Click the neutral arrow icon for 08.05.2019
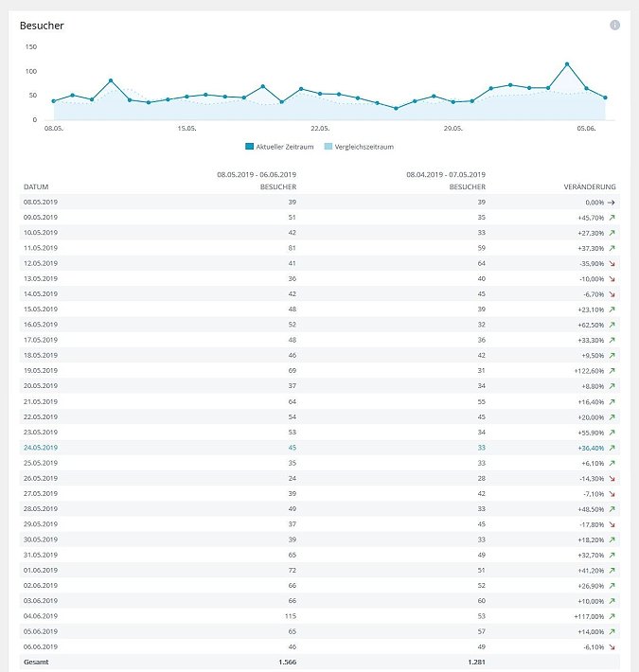This screenshot has height=672, width=639. coord(612,203)
